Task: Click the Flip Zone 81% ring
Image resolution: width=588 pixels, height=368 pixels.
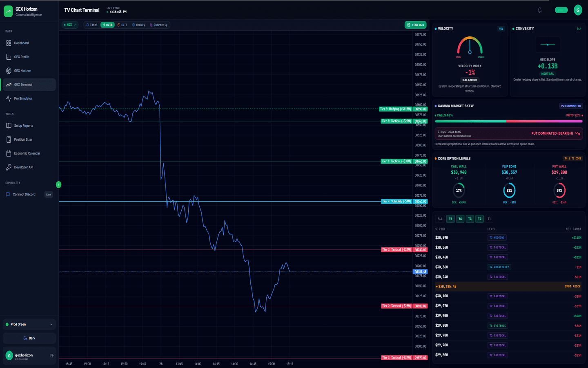Action: point(509,191)
